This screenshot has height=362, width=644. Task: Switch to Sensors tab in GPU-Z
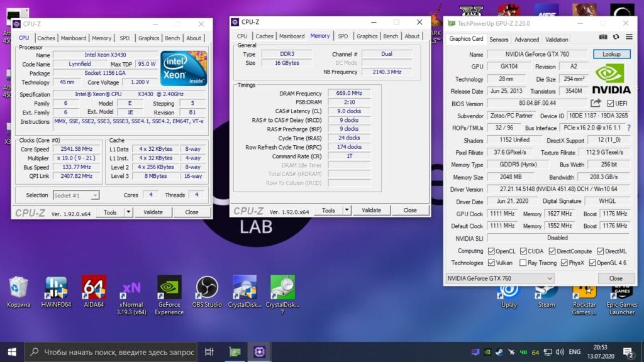coord(499,40)
